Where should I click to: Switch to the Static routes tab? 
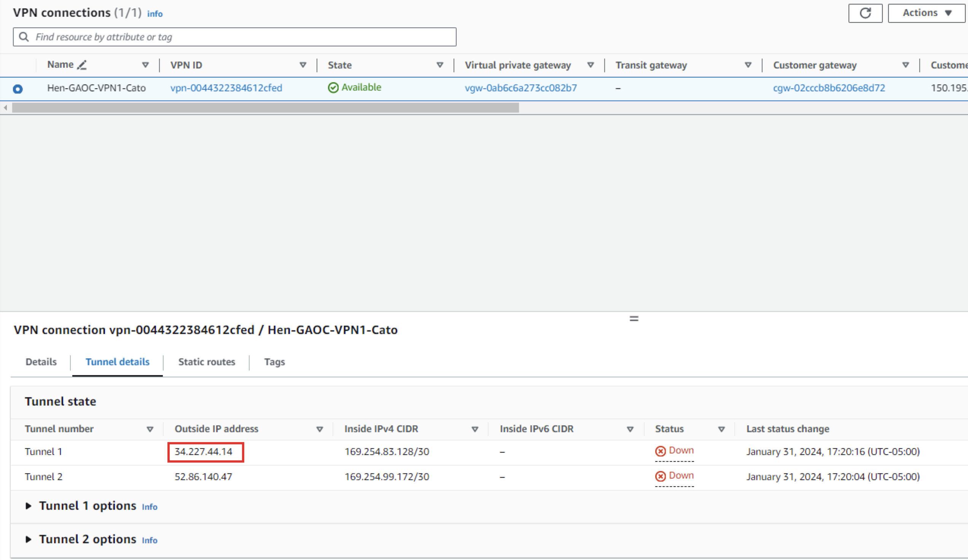coord(206,362)
